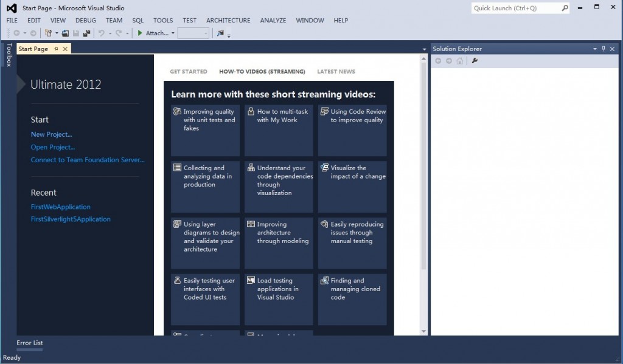
Task: Open the empty solution configurations combo box
Action: (193, 33)
